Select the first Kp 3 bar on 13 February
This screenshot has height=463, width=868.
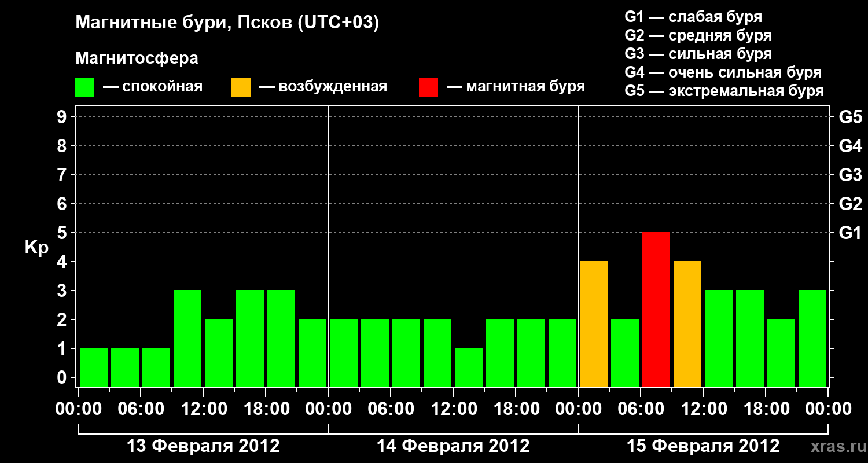click(187, 338)
